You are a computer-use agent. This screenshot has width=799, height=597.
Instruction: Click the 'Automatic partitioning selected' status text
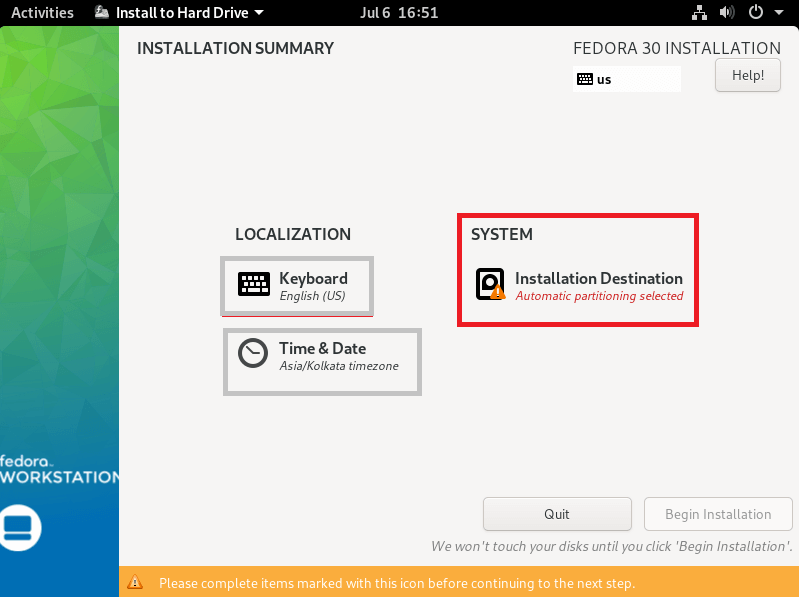coord(599,296)
